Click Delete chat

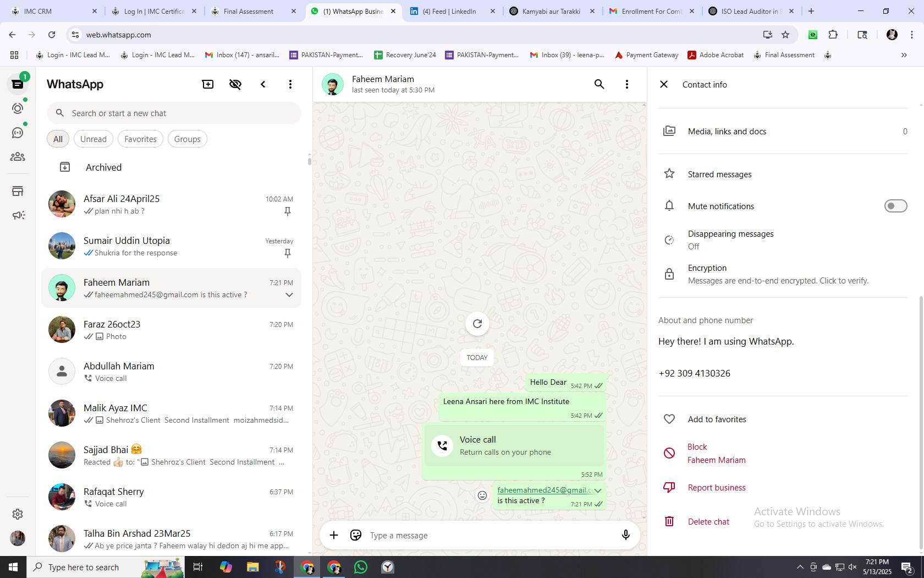point(783,522)
